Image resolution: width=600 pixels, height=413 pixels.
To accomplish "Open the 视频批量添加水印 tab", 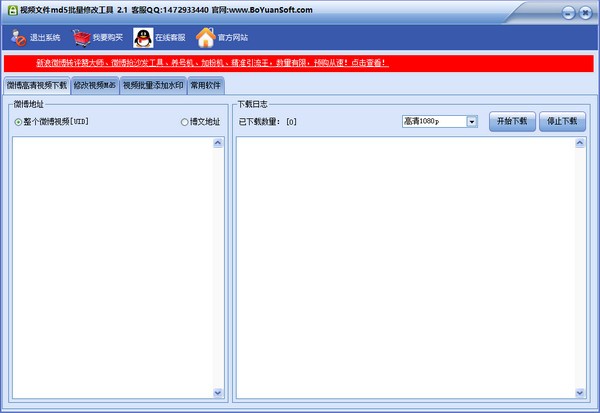I will 153,86.
